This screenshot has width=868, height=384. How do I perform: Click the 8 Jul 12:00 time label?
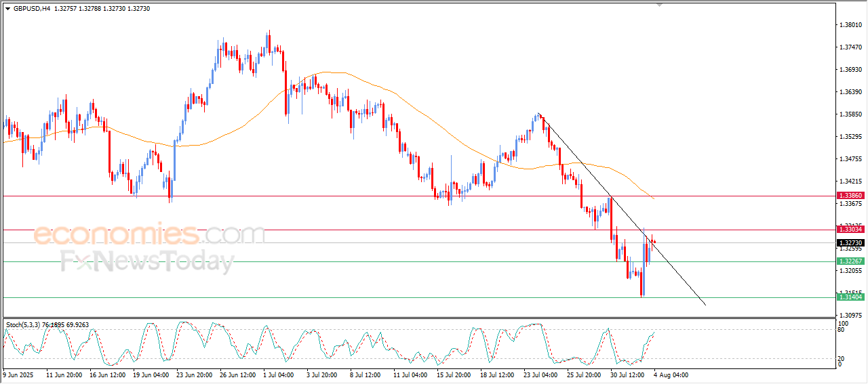coord(366,374)
